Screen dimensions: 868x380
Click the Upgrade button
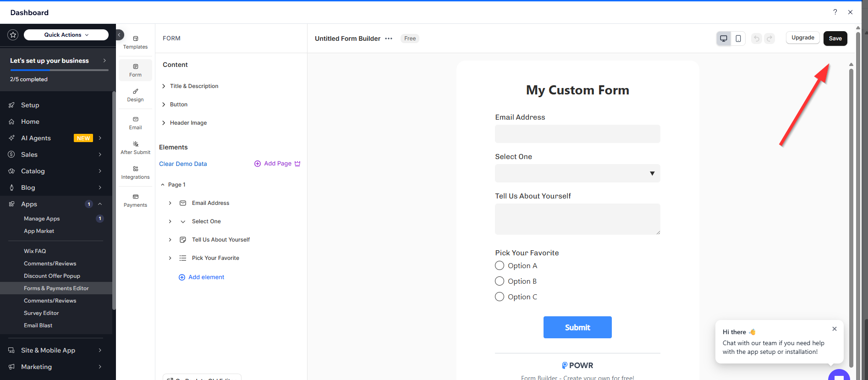(803, 38)
